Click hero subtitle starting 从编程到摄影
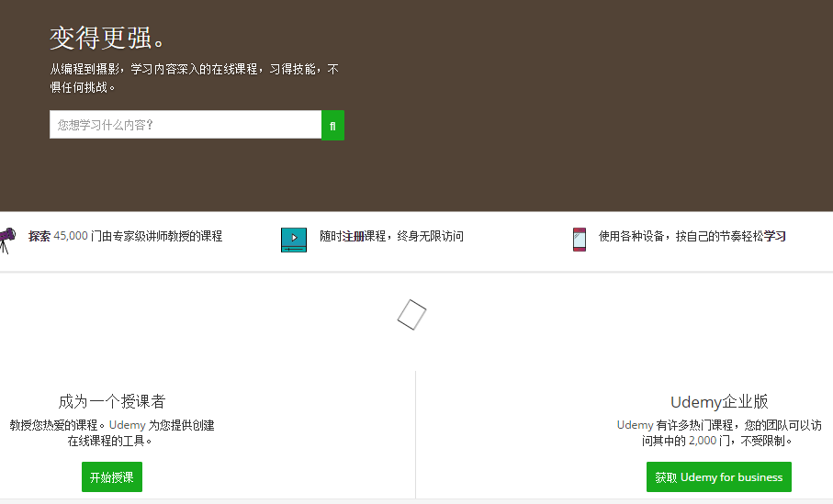This screenshot has height=504, width=833. pyautogui.click(x=195, y=78)
